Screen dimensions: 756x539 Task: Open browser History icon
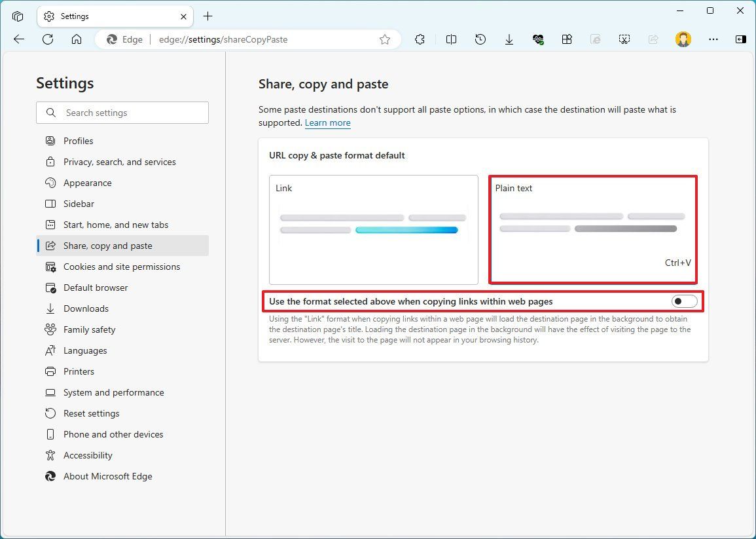tap(480, 39)
